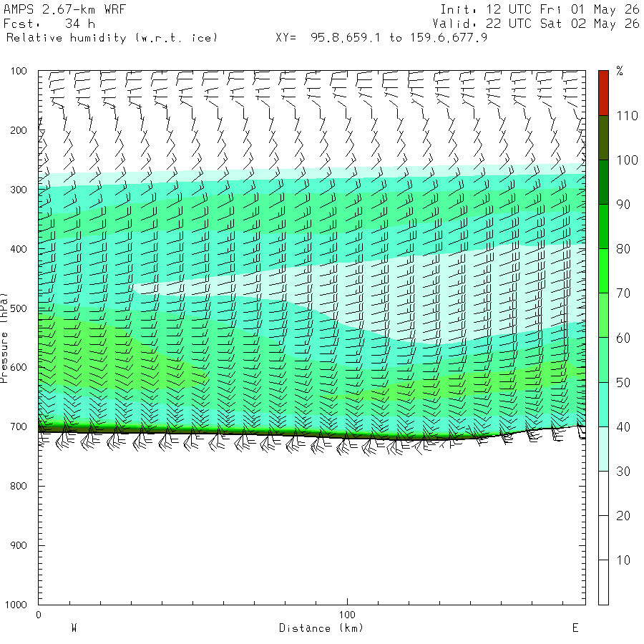Viewport: 644px width, 644px height.
Task: Click the olive 100-110 colorbar segment
Action: 603,137
